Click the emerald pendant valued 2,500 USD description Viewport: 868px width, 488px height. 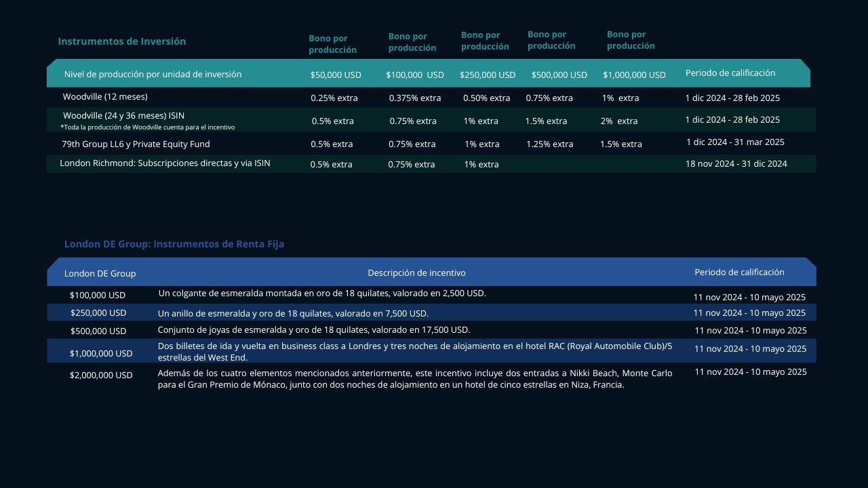tap(322, 293)
